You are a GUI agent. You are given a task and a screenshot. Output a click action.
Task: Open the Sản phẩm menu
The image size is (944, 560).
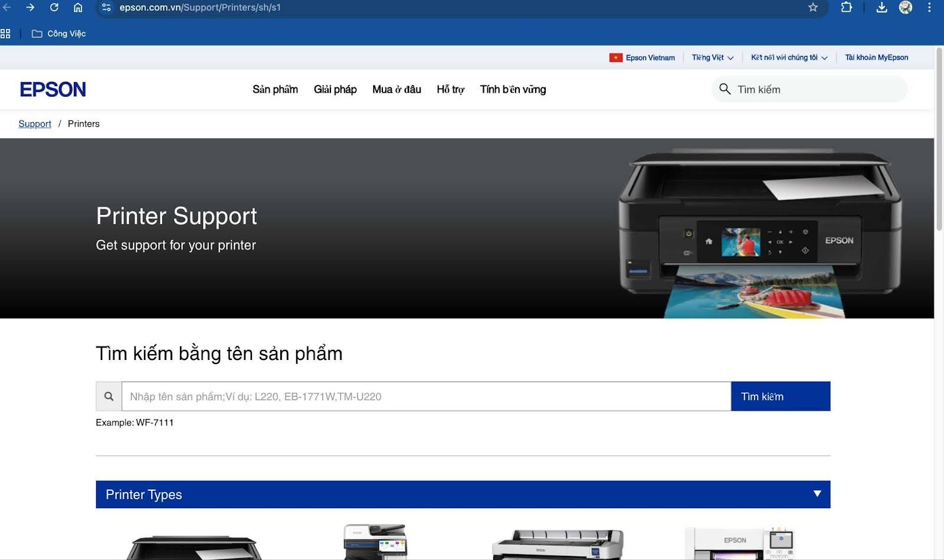tap(275, 89)
